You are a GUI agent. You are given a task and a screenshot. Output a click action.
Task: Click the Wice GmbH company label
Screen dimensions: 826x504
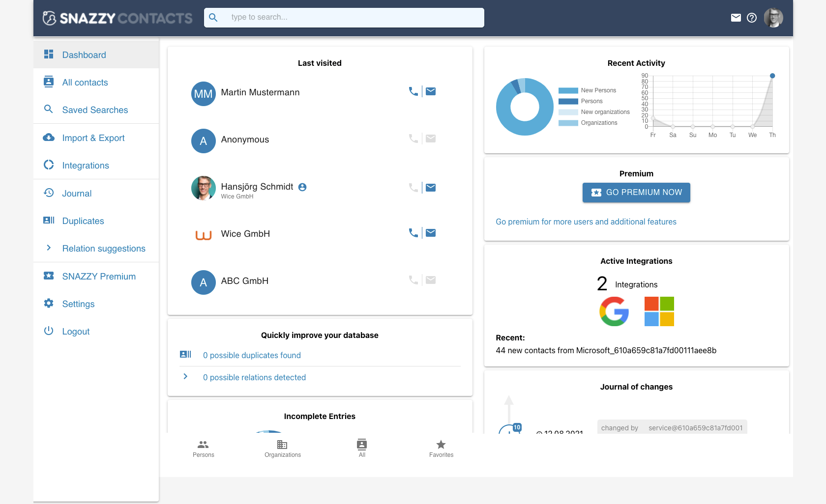(237, 196)
